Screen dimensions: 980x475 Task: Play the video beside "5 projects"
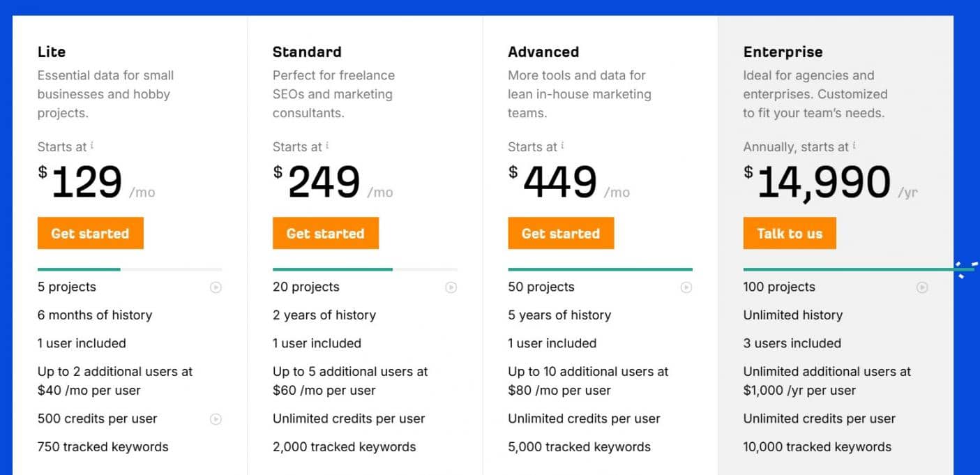tap(216, 287)
